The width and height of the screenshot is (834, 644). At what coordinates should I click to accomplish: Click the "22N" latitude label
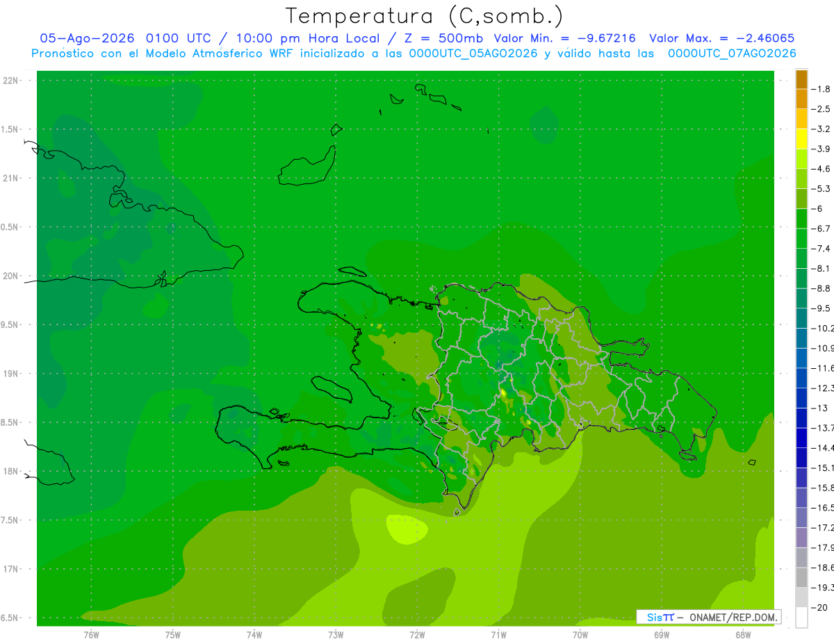pos(10,81)
